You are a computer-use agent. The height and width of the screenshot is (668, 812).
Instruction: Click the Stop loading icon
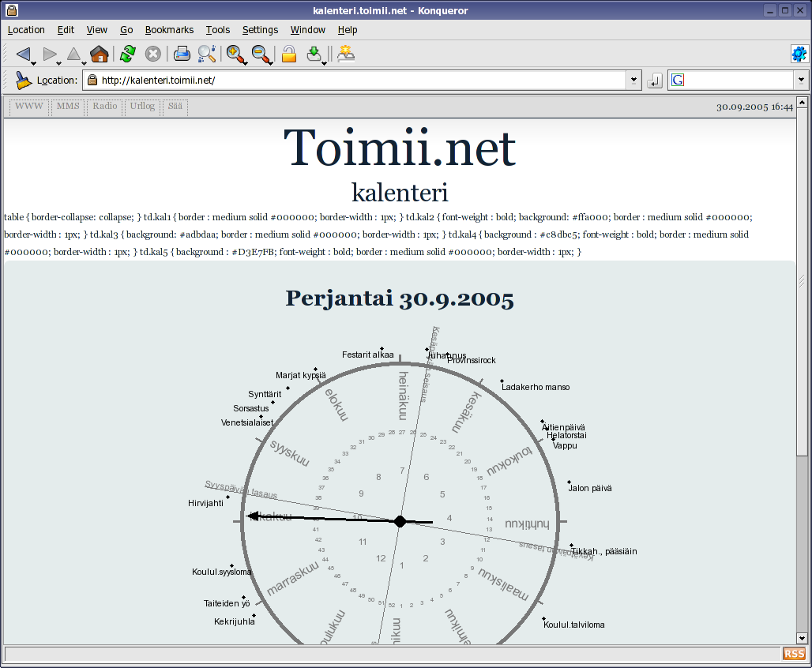[152, 54]
